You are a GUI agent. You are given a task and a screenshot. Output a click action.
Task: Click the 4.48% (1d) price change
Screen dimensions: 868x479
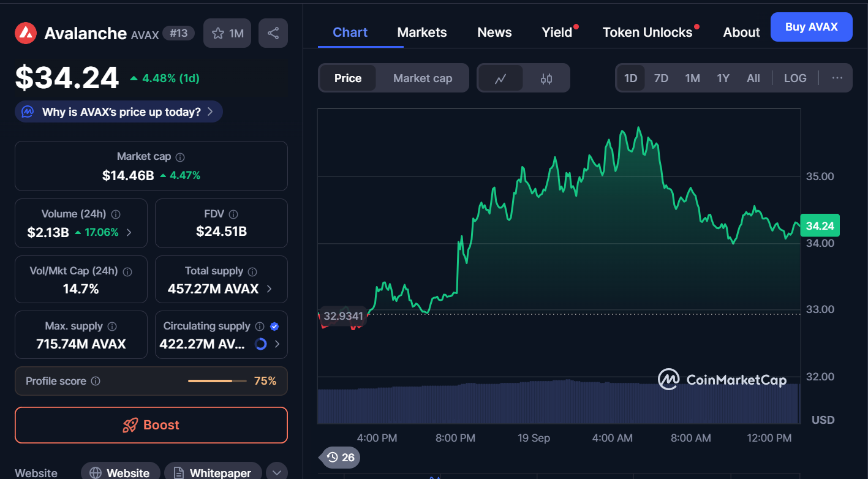(x=165, y=78)
